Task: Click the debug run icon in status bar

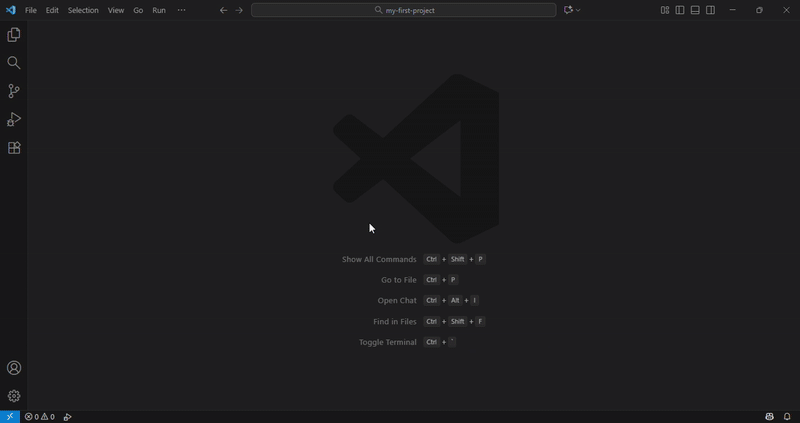Action: 67,417
